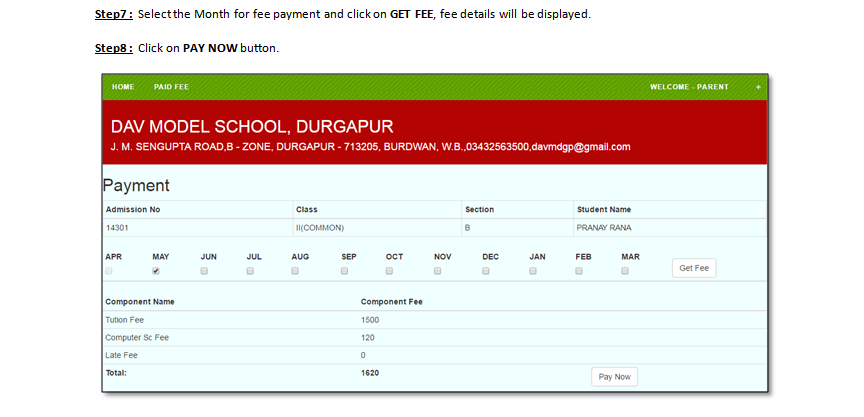Click the plus icon in navigation bar
Viewport: 864px width, 417px height.
click(758, 87)
